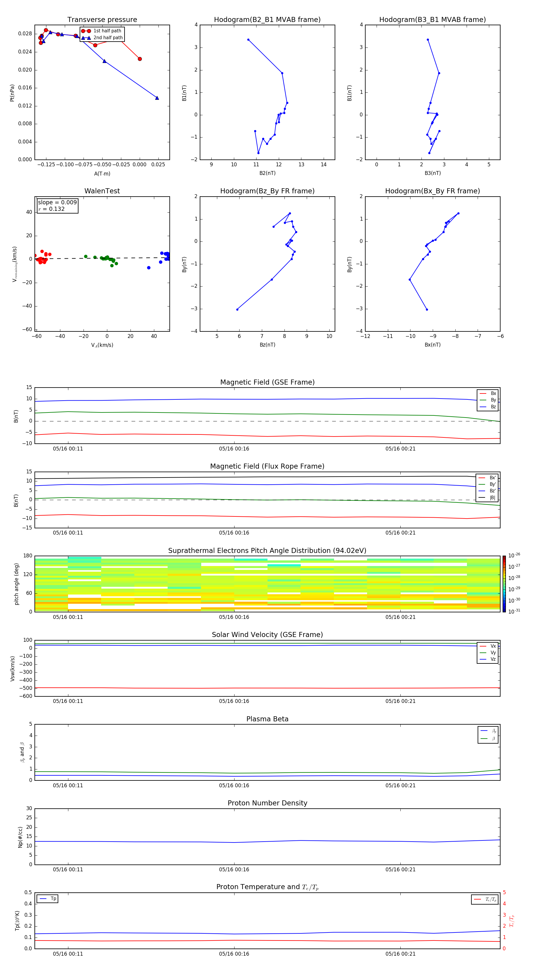Click the "V_remaining(km/s)" y-axis label
This screenshot has height=980, width=535.
pyautogui.click(x=15, y=264)
